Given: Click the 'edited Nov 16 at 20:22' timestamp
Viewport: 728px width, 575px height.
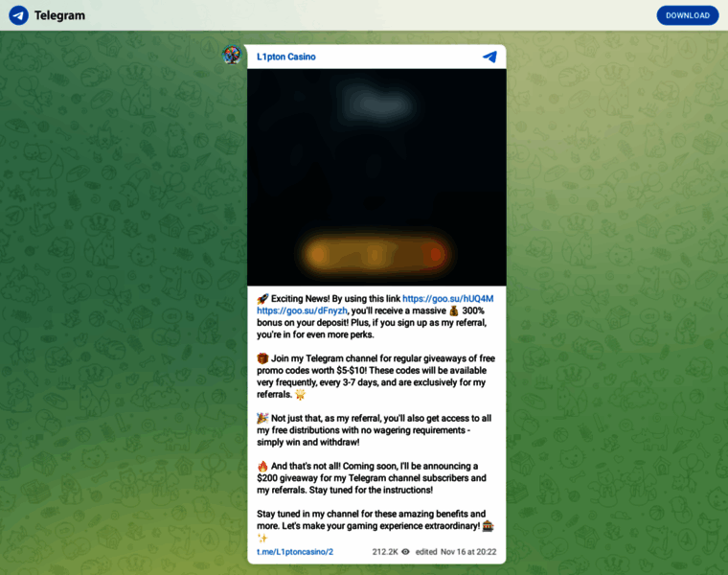Looking at the screenshot, I should point(455,552).
